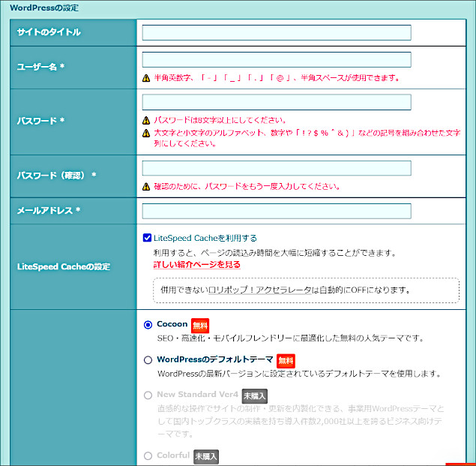476x466 pixels.
Task: Click warning icon beside password confirm hint
Action: tap(146, 186)
